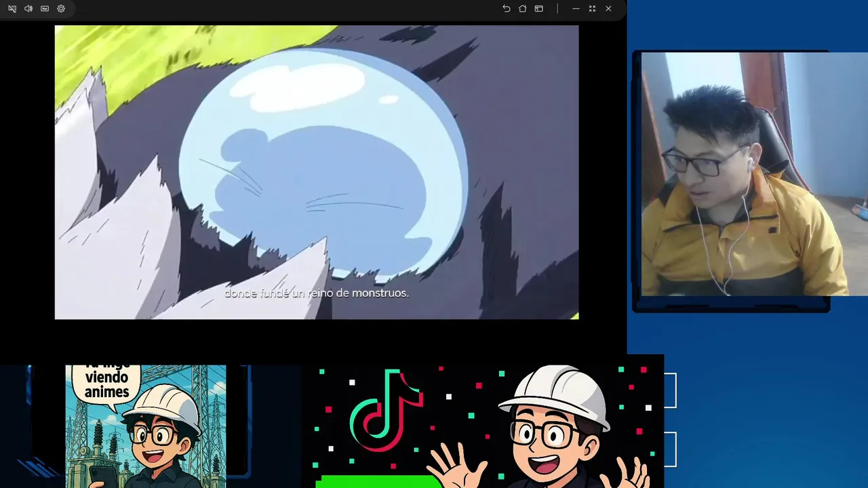Click the anime video frame with slime

tap(317, 172)
